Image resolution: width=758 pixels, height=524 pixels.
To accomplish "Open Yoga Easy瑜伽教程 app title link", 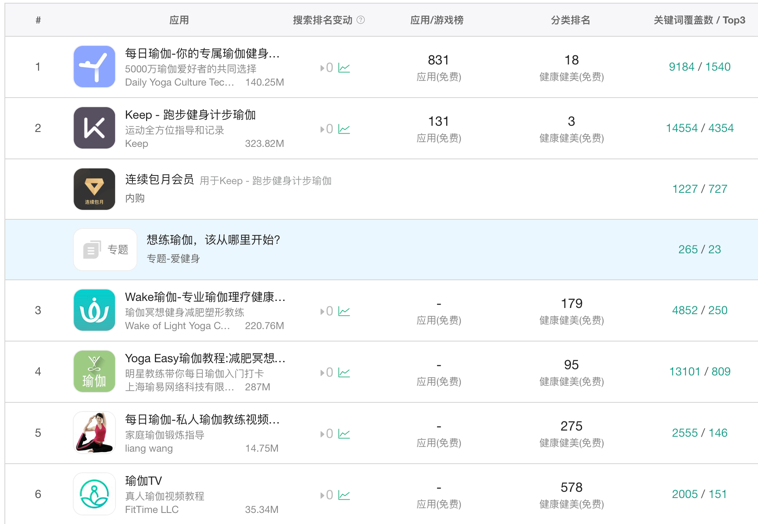I will pyautogui.click(x=205, y=358).
